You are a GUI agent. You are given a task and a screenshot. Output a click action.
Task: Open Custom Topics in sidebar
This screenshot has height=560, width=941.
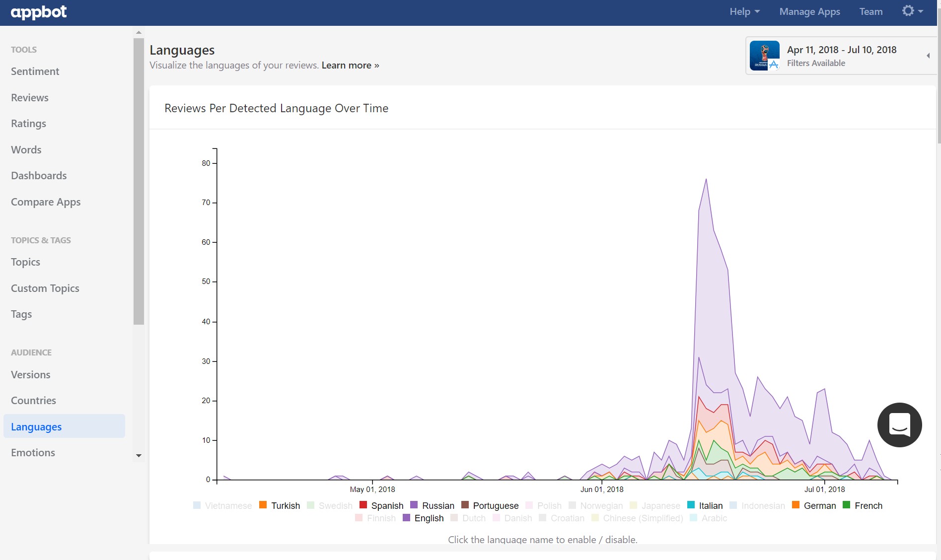click(45, 288)
